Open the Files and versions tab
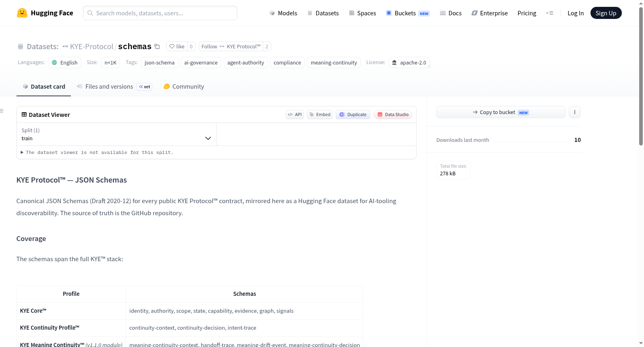The width and height of the screenshot is (644, 347). (x=114, y=86)
